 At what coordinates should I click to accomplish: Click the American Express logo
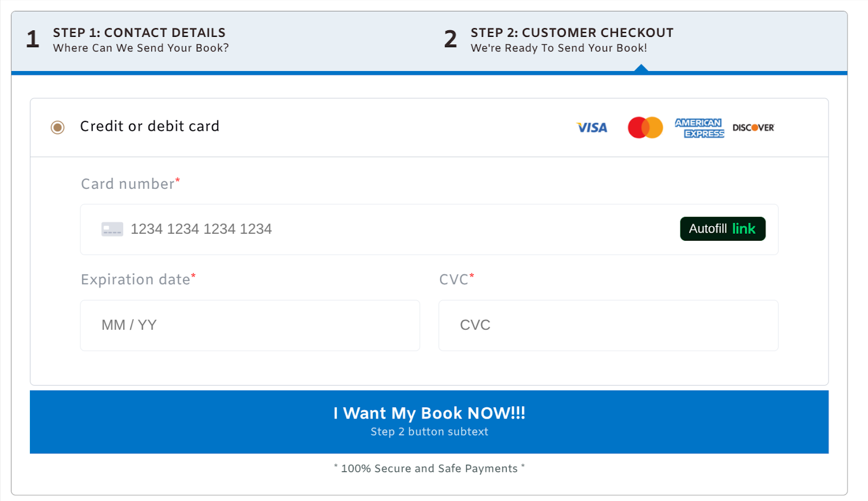click(699, 128)
